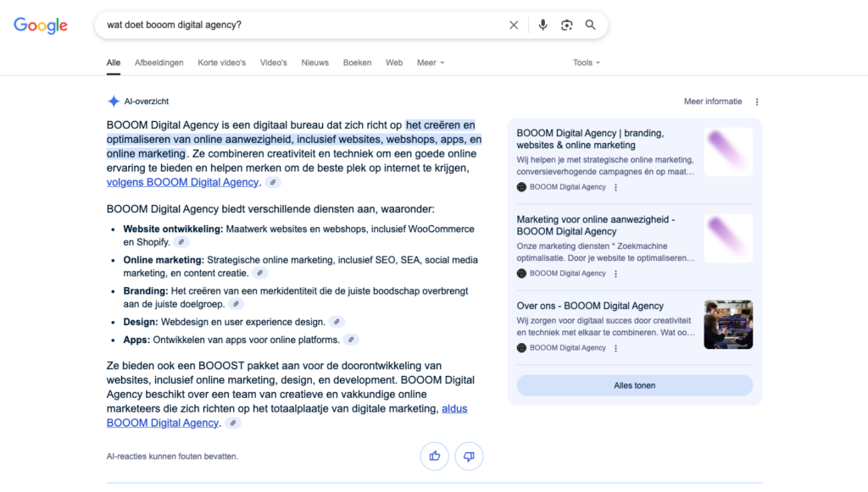The width and height of the screenshot is (868, 492).
Task: Switch to the Boeken tab
Action: [x=357, y=63]
